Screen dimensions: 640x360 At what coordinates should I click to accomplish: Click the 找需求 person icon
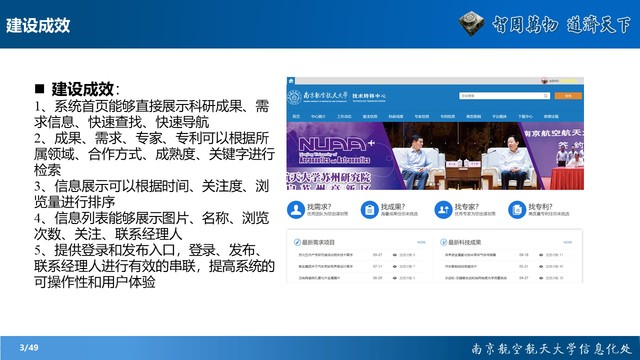(x=296, y=210)
